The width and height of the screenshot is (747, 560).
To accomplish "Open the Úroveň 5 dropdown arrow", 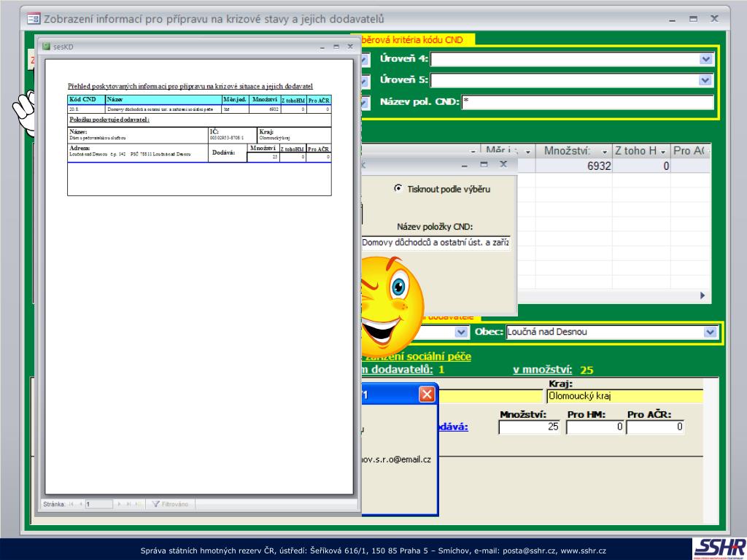I will coord(705,80).
